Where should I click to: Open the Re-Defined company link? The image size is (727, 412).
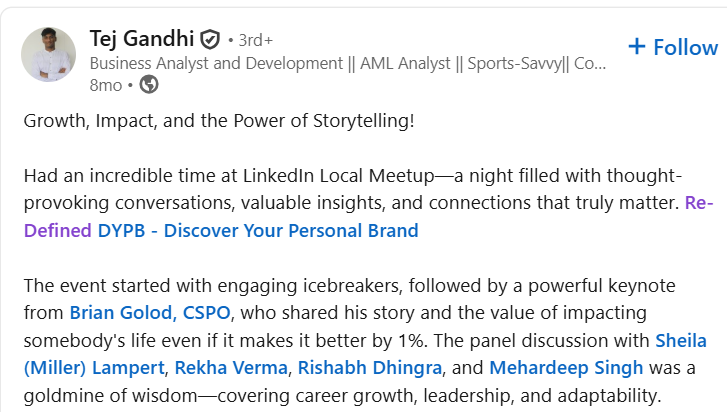point(700,203)
